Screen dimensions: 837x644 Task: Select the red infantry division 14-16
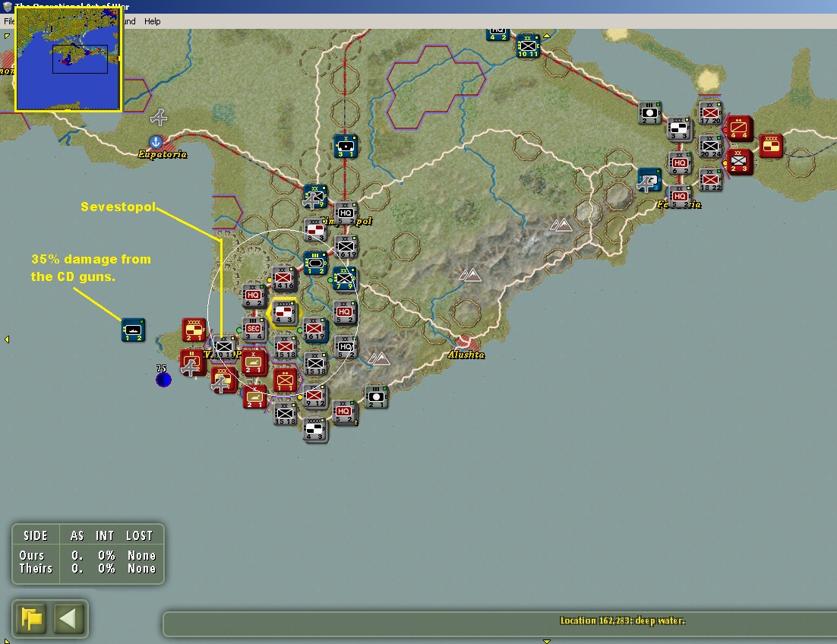tap(284, 278)
